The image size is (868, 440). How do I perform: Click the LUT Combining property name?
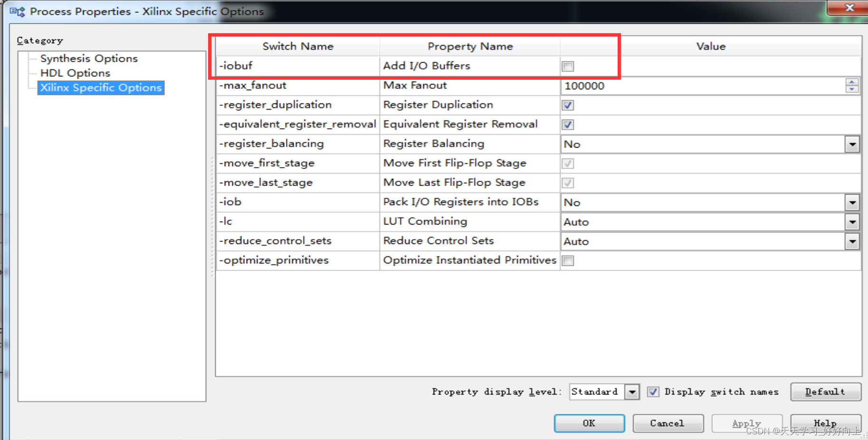425,222
